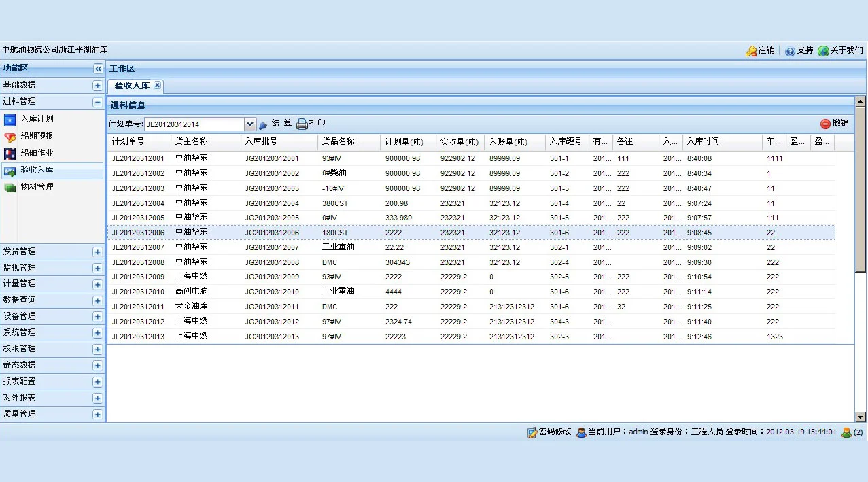Select row JL20120312013

pyautogui.click(x=471, y=337)
